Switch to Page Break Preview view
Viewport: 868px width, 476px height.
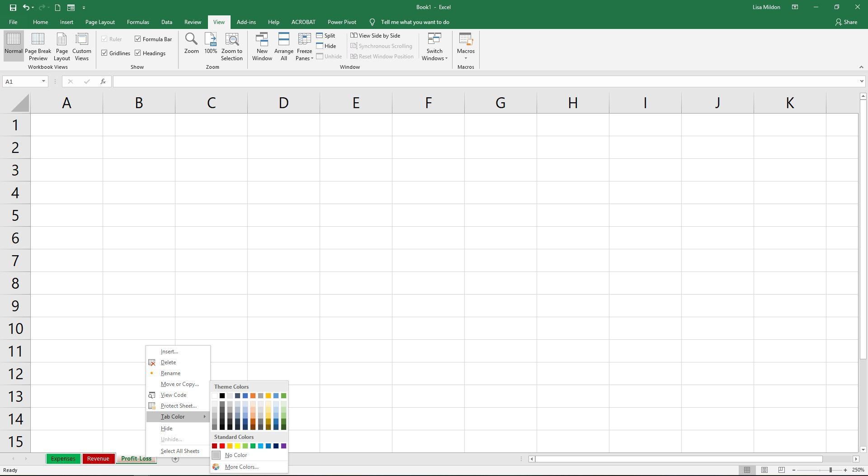[38, 46]
